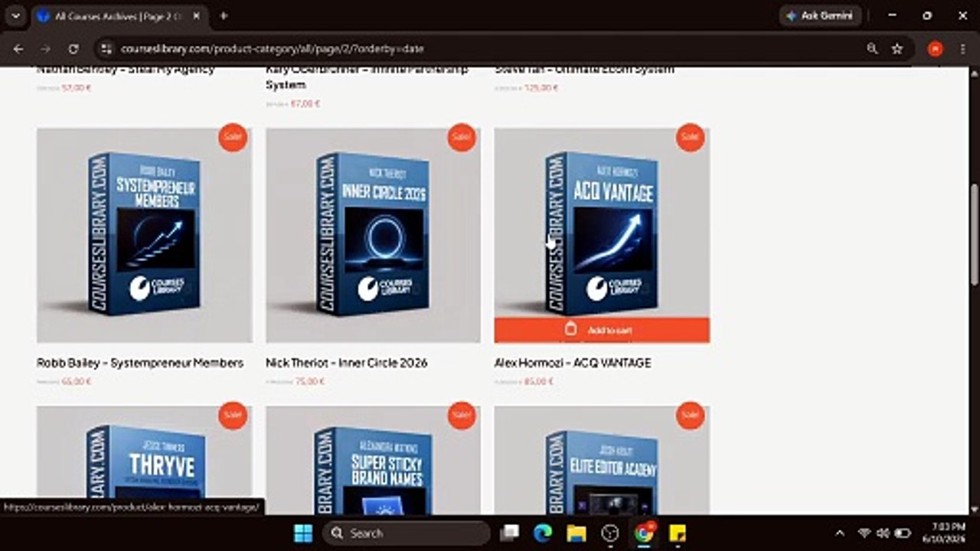Image resolution: width=980 pixels, height=551 pixels.
Task: Go forward using the forward arrow
Action: (46, 48)
